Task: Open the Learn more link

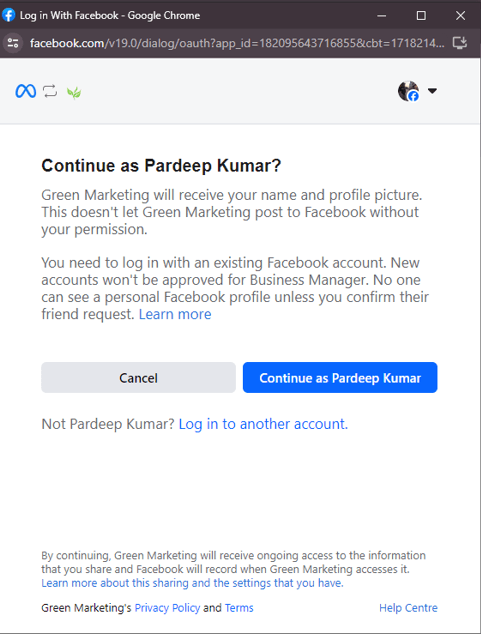Action: [175, 314]
